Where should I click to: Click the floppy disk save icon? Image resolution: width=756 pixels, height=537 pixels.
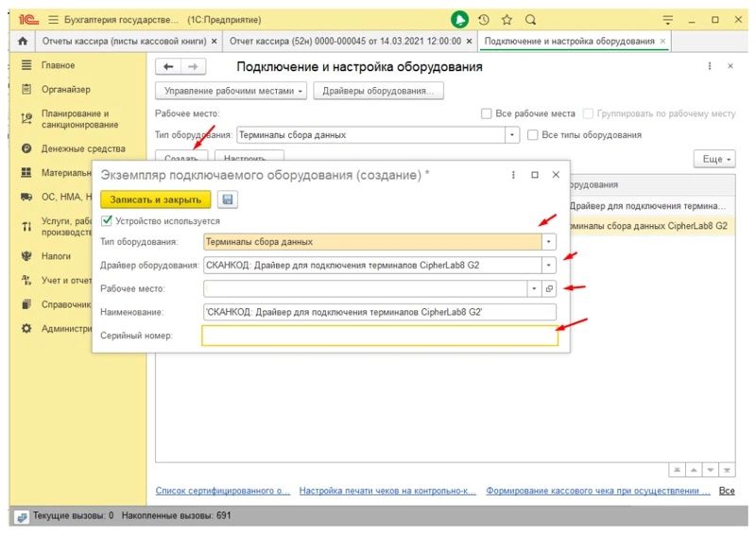click(x=227, y=199)
